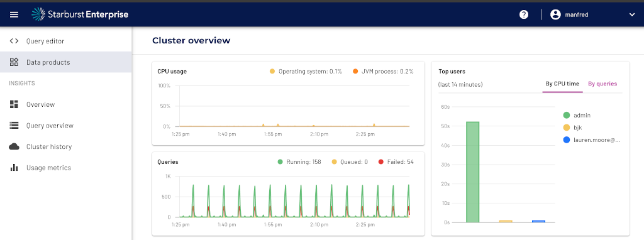This screenshot has height=240, width=644.
Task: Expand the user account dropdown chevron
Action: pyautogui.click(x=631, y=15)
